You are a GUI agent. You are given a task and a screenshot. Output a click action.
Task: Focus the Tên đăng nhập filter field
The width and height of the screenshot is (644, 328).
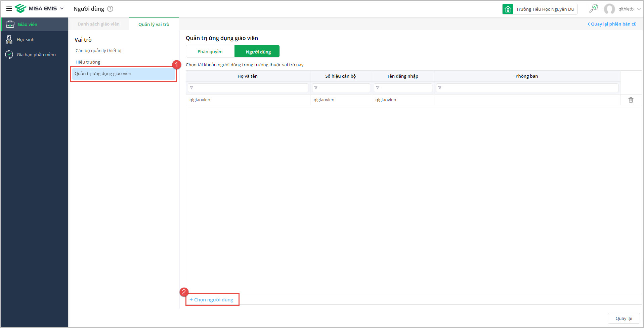coord(403,88)
